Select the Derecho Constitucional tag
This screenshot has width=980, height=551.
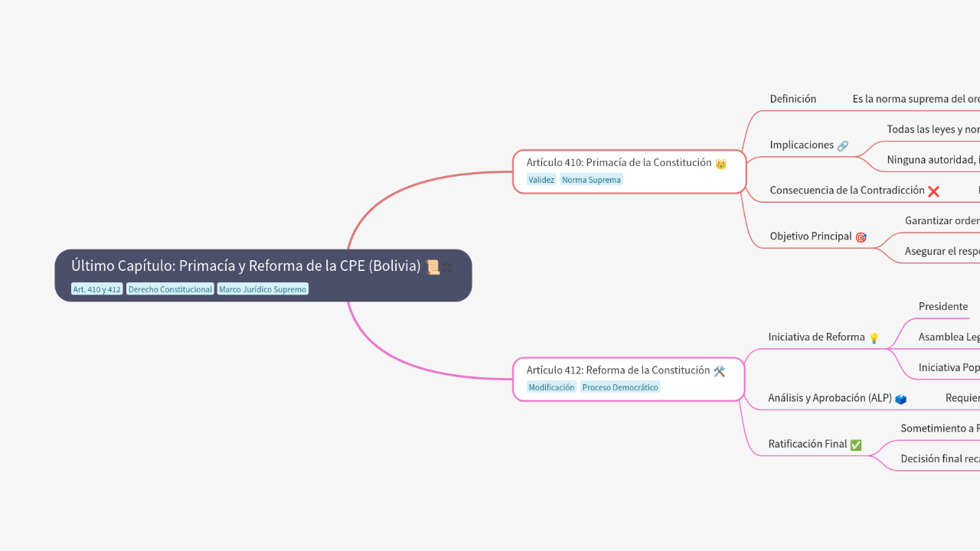coord(170,289)
